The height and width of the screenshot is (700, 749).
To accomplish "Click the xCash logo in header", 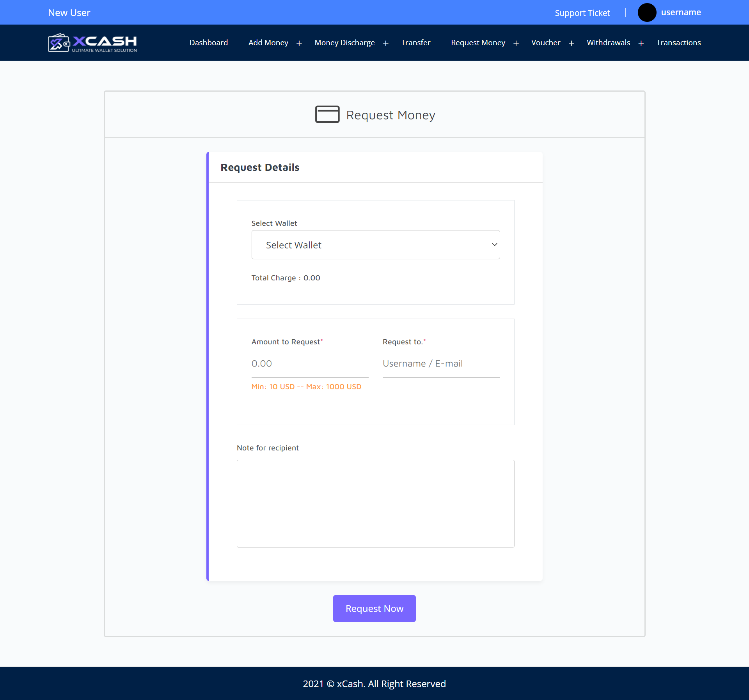I will click(x=92, y=43).
